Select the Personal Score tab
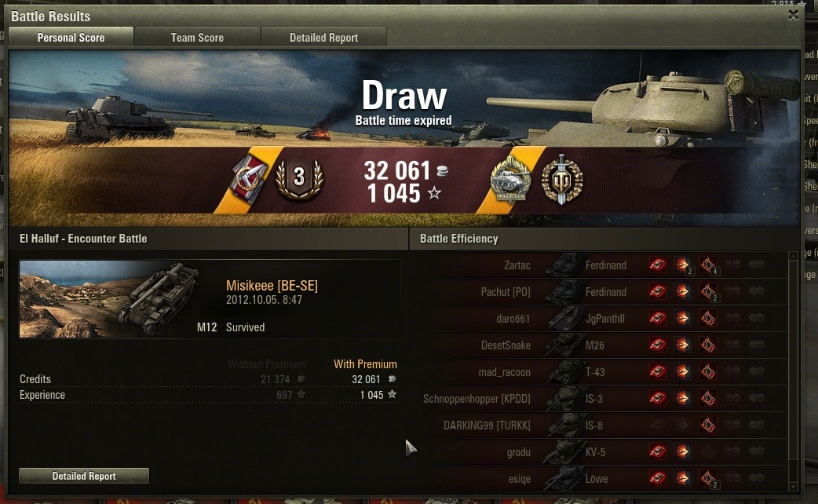Viewport: 818px width, 504px height. [71, 38]
